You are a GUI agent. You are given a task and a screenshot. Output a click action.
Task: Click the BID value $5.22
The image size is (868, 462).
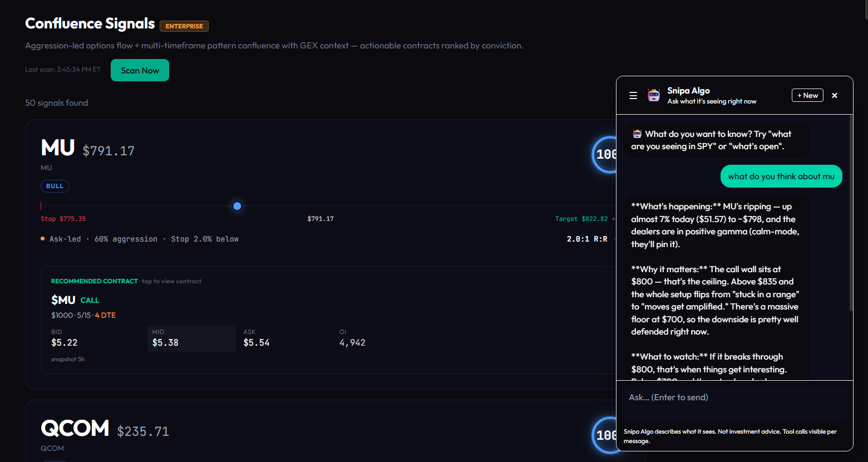(x=64, y=343)
